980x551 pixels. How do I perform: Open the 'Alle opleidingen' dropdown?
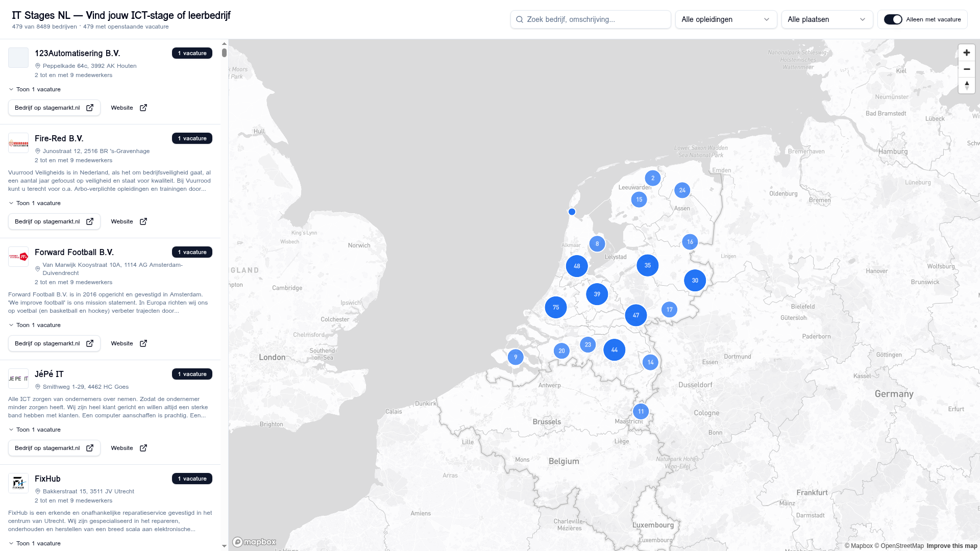pyautogui.click(x=726, y=19)
